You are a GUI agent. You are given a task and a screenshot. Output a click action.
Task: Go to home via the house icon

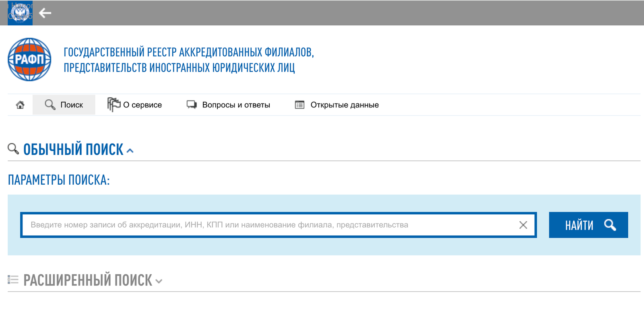20,105
